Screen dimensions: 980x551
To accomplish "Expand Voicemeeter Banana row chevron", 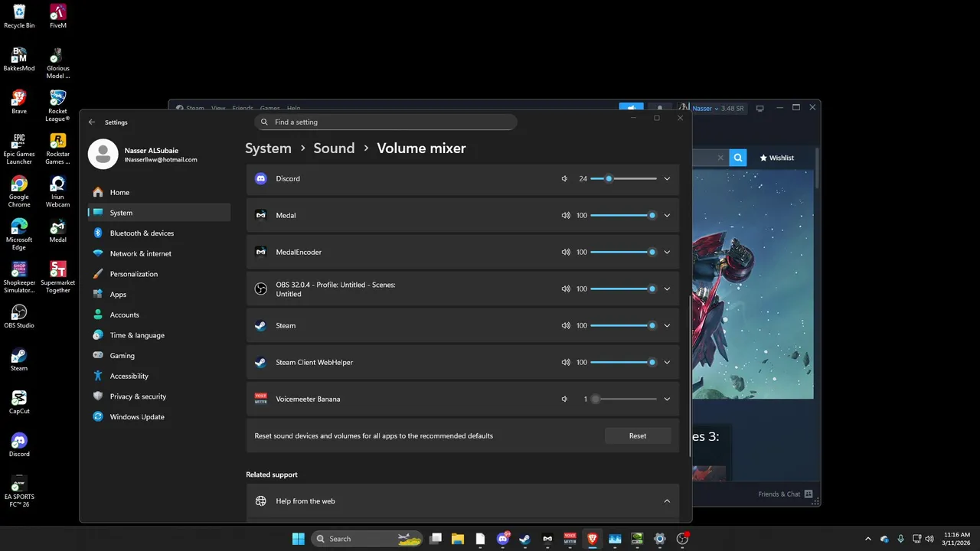I will click(667, 399).
